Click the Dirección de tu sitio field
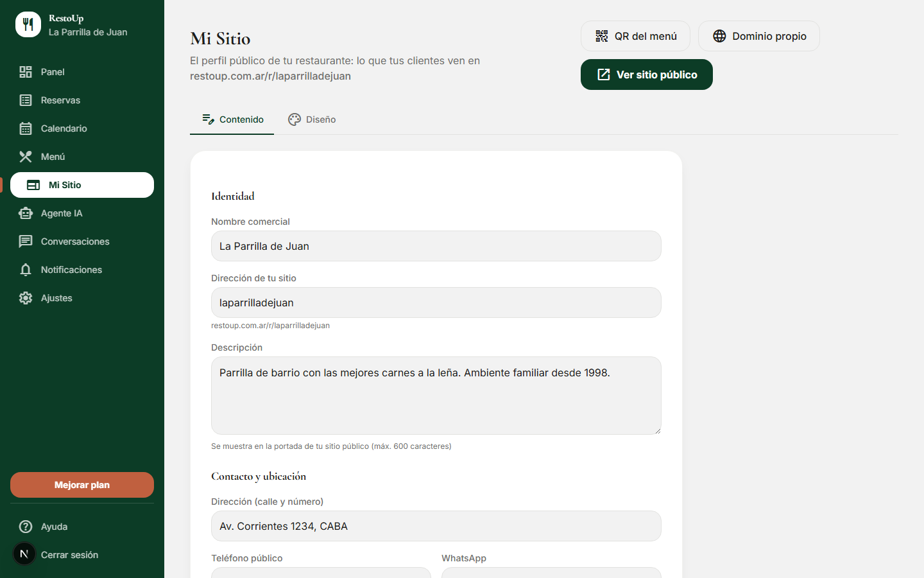This screenshot has width=924, height=578. (436, 302)
